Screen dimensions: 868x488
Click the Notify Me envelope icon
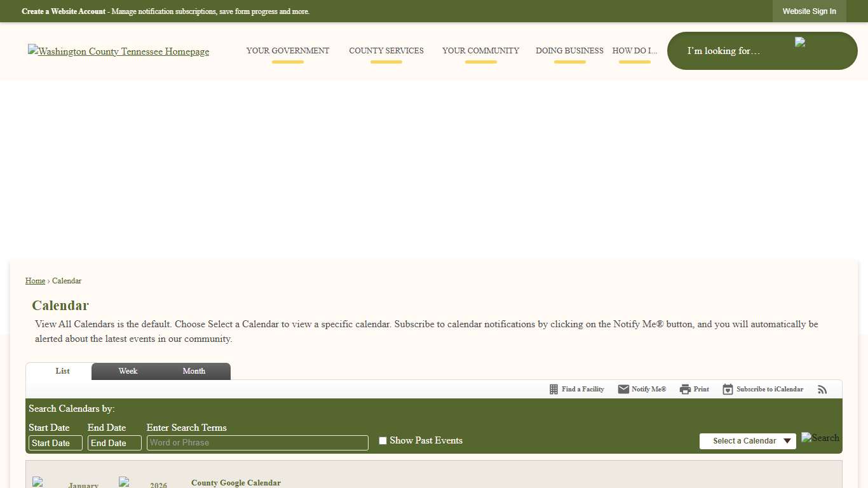click(623, 390)
